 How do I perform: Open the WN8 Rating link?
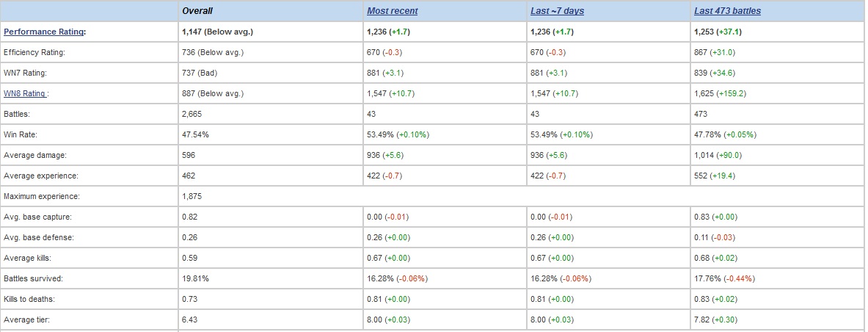(25, 93)
